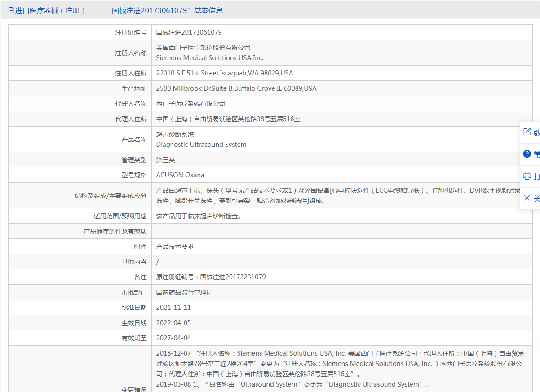540x392 pixels.
Task: Click the effective date 2022-04-05
Action: [x=173, y=323]
